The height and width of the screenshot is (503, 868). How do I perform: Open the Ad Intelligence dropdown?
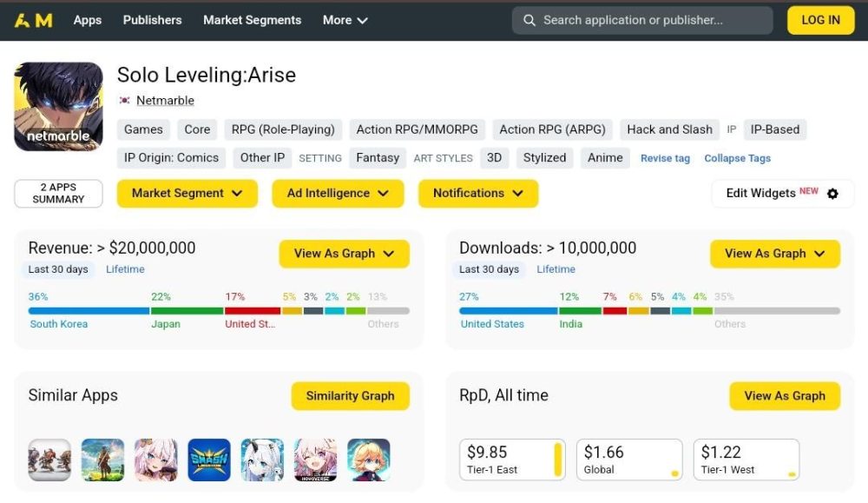337,194
